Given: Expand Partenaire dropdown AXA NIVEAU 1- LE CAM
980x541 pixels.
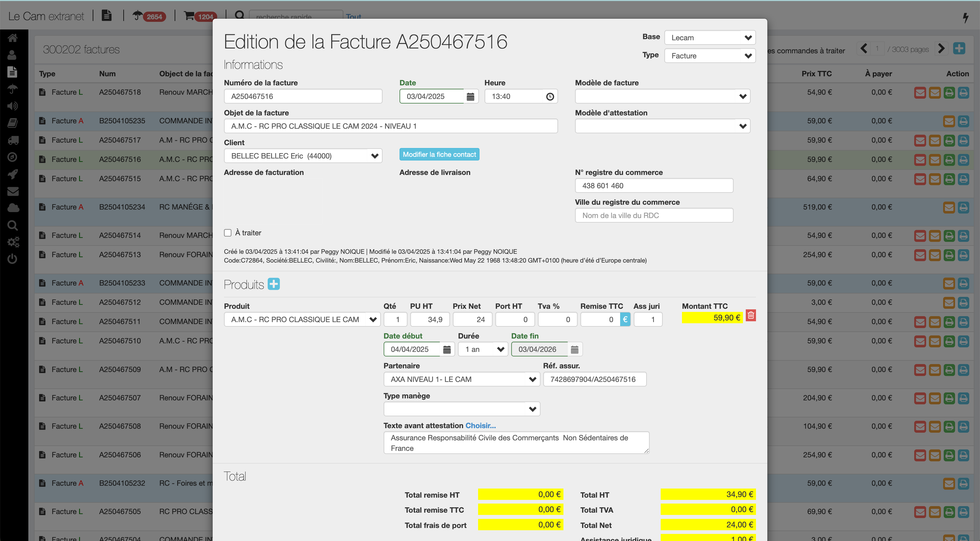Looking at the screenshot, I should point(461,379).
